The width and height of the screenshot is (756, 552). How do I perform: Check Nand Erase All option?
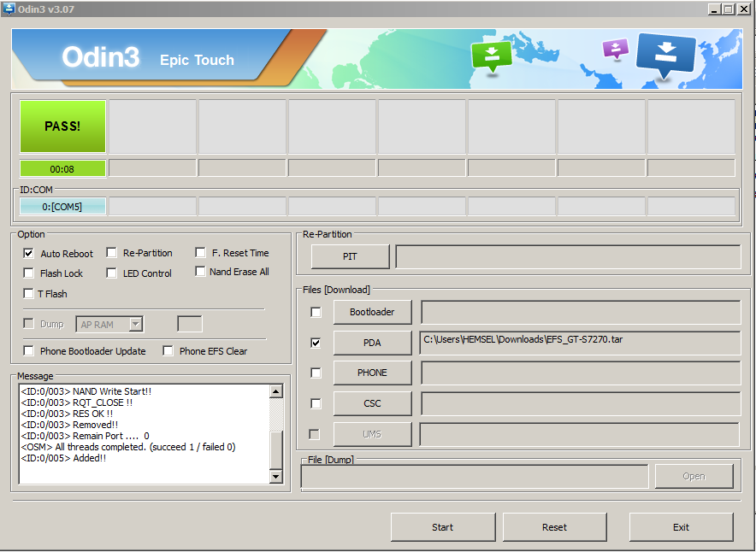[x=200, y=271]
